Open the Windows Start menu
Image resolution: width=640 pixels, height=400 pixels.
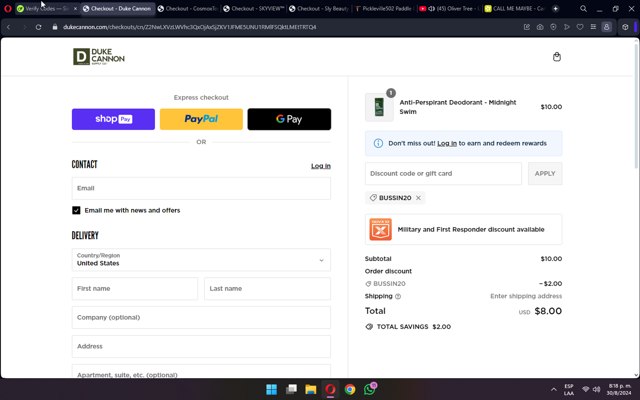tap(271, 389)
